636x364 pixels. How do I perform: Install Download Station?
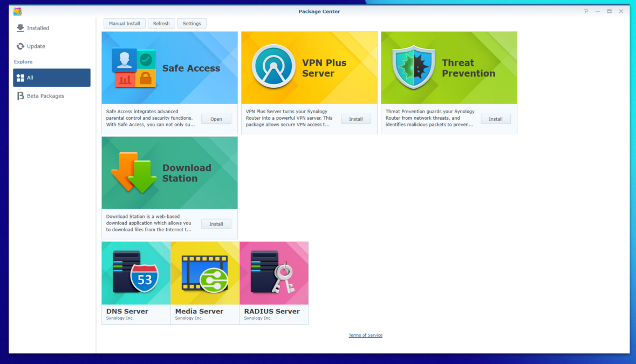click(216, 224)
